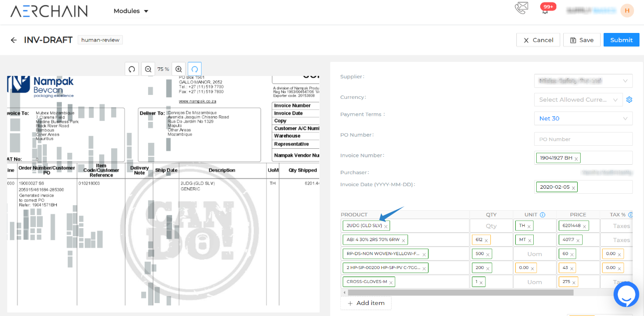The image size is (644, 316).
Task: Remove the 6201448 price tag
Action: (585, 226)
